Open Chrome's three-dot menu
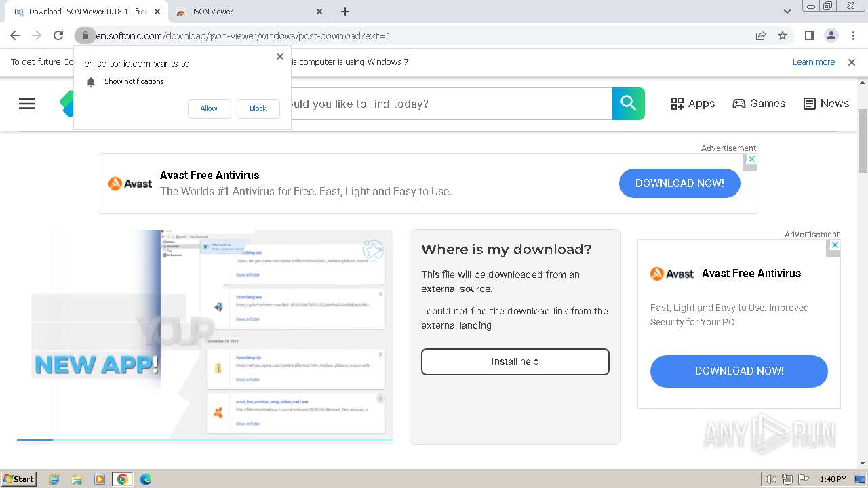The width and height of the screenshot is (868, 488). coord(852,35)
